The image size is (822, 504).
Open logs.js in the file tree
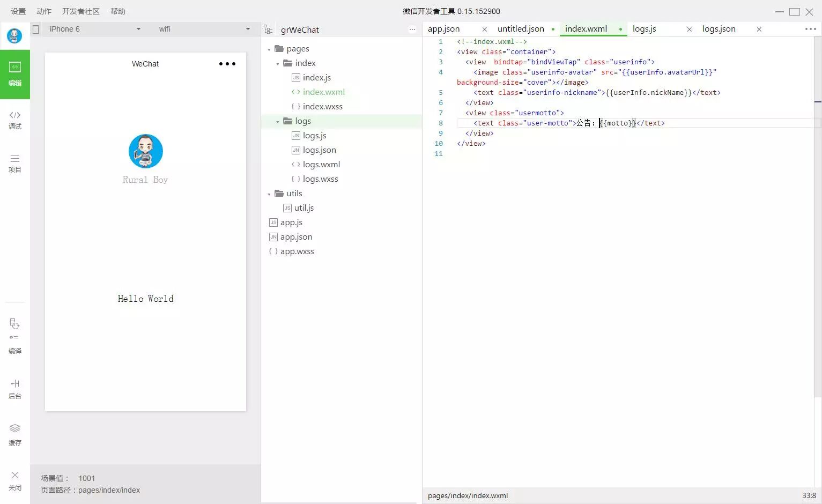click(x=315, y=136)
